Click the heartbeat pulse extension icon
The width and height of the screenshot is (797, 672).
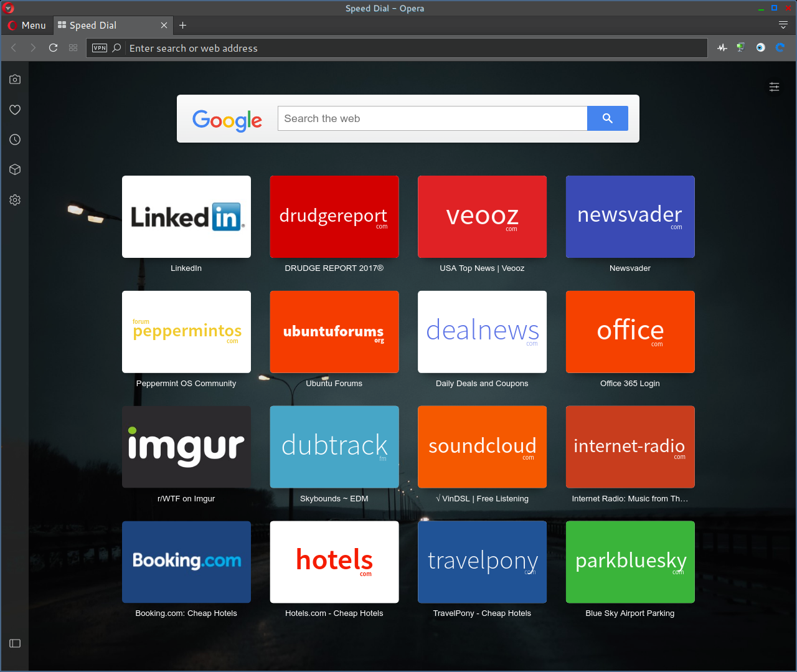click(x=722, y=48)
